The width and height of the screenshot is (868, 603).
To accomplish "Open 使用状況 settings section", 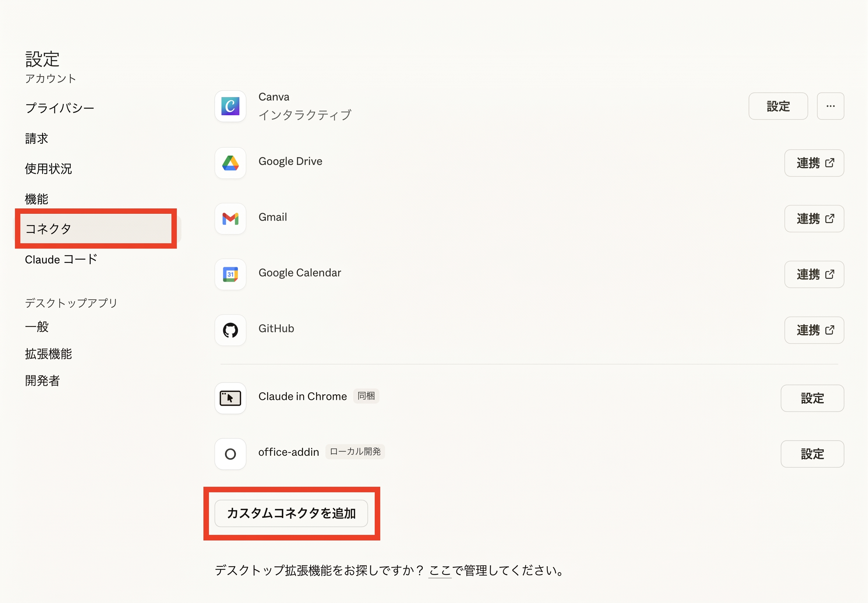I will (48, 169).
